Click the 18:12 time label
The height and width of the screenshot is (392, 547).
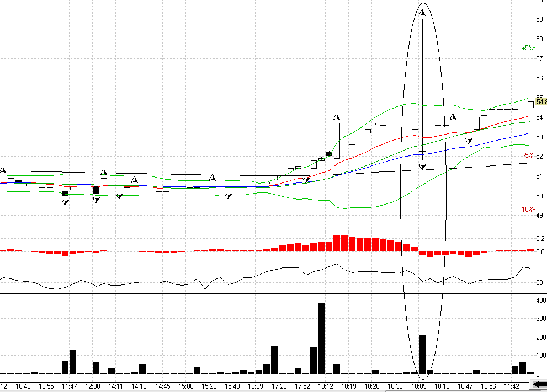326,386
